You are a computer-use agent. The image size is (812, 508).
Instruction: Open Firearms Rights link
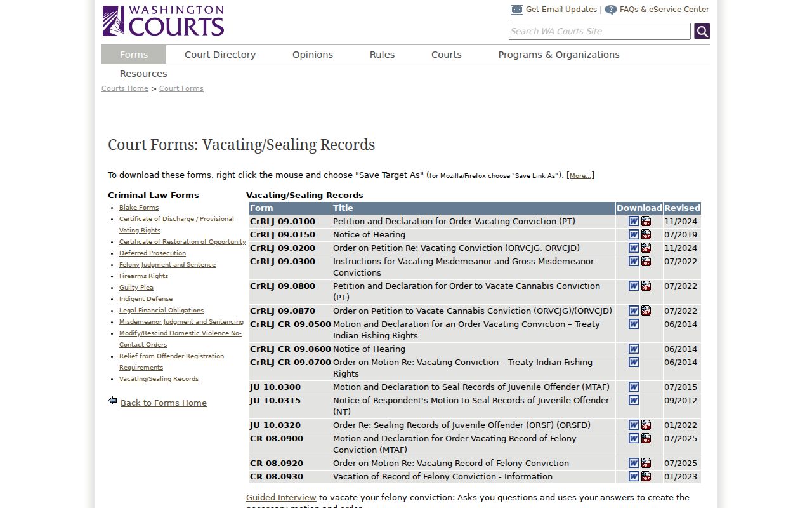coord(143,276)
